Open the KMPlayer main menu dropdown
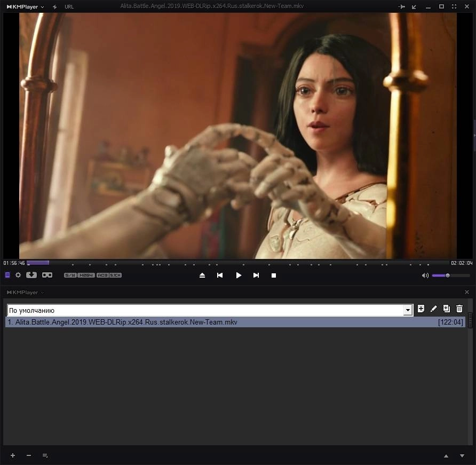The height and width of the screenshot is (465, 476). point(26,7)
